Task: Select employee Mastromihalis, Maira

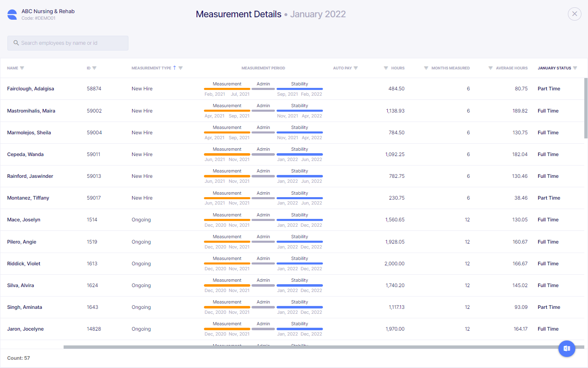Action: 31,111
